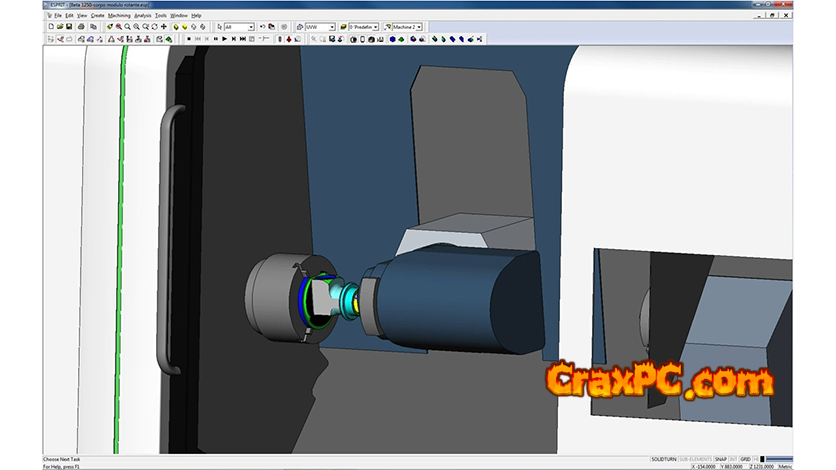Viewport: 836px width, 470px height.
Task: Toggle GRID mode in status bar
Action: [x=746, y=458]
